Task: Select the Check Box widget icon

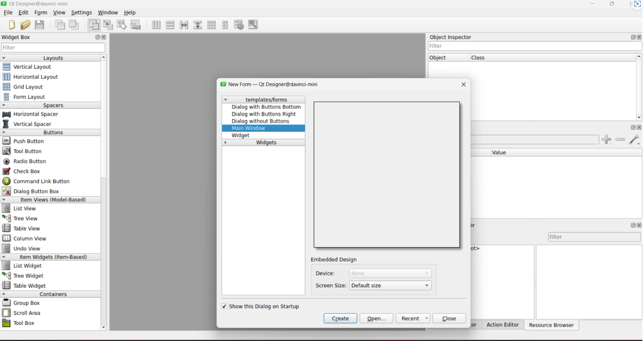Action: (x=6, y=171)
